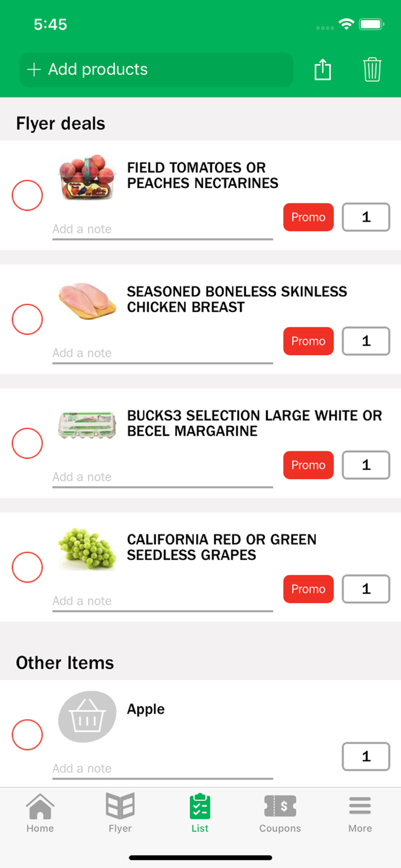Image resolution: width=401 pixels, height=868 pixels.
Task: Select the Other Items section header
Action: point(64,663)
